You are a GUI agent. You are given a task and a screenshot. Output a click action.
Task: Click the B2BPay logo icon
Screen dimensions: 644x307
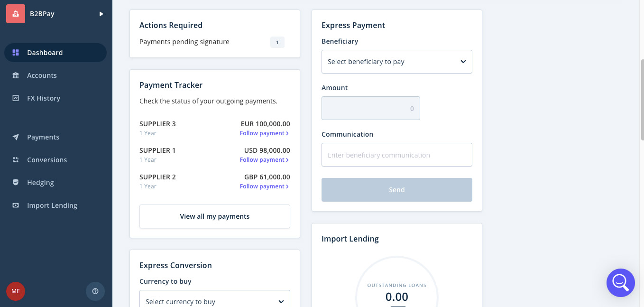(x=16, y=14)
